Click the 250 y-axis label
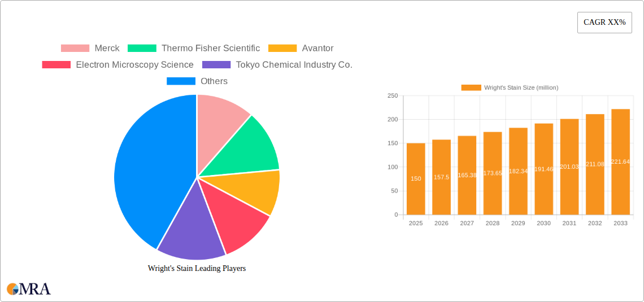 click(393, 95)
